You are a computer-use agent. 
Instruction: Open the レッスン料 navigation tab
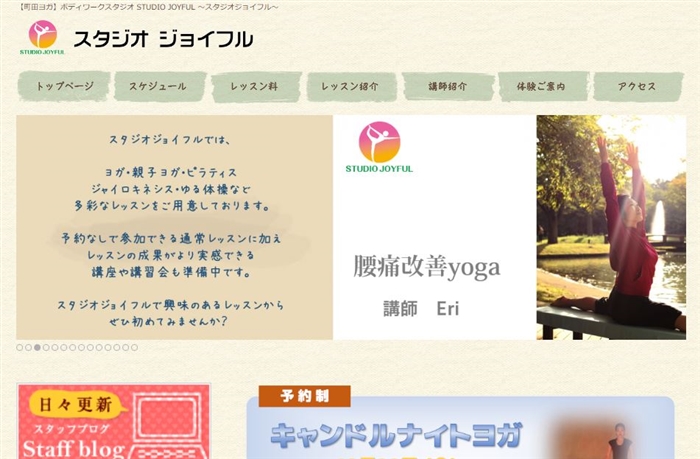256,86
